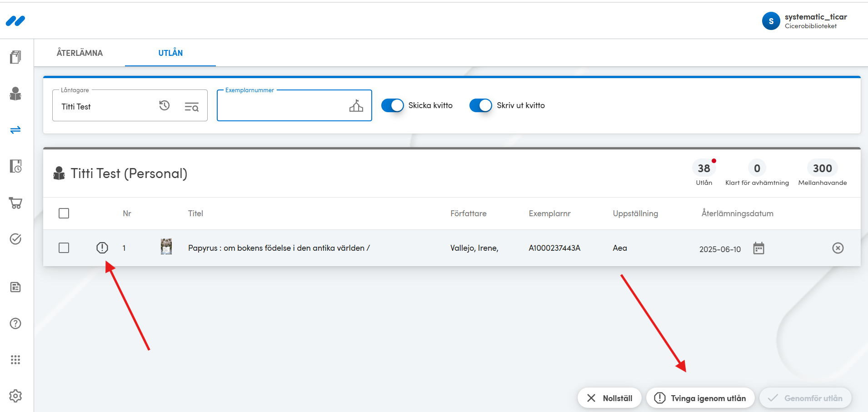Click the Nr column header

(x=127, y=213)
